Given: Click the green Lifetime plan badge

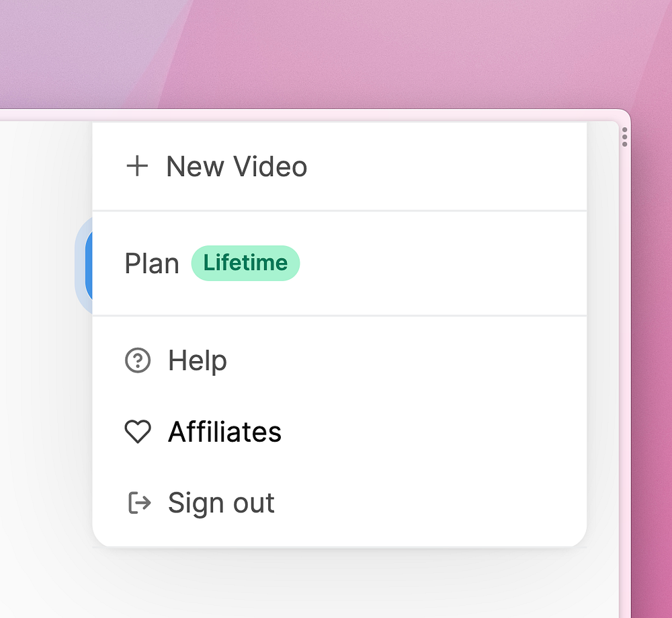Looking at the screenshot, I should (245, 264).
